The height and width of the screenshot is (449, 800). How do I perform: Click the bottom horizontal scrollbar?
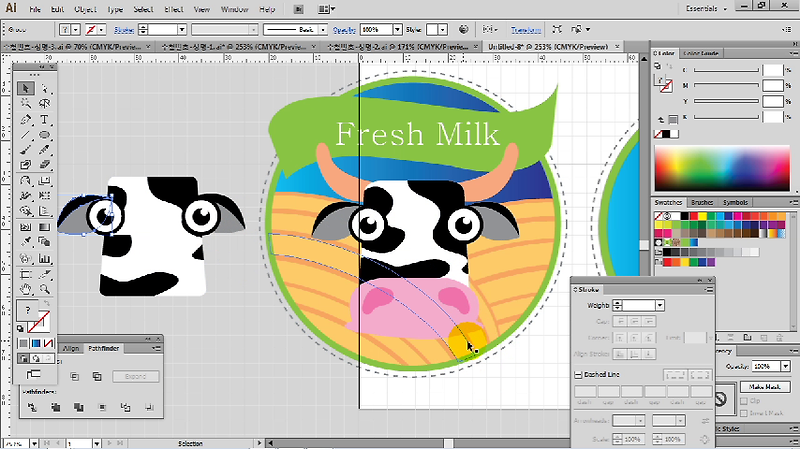pyautogui.click(x=418, y=443)
